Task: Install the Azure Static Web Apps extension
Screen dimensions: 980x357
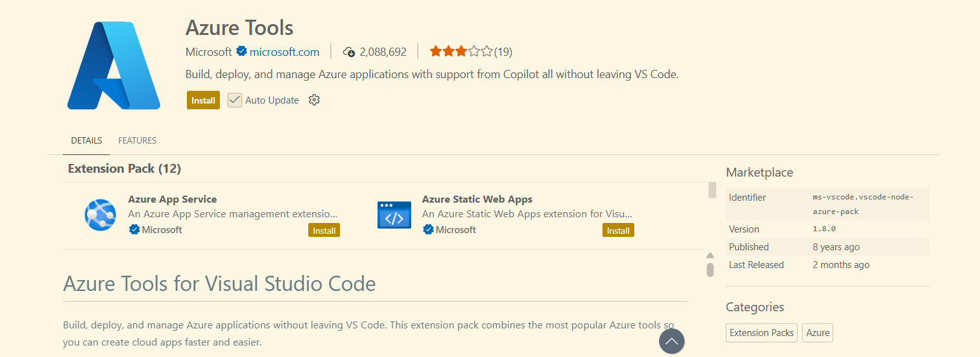Action: coord(618,231)
